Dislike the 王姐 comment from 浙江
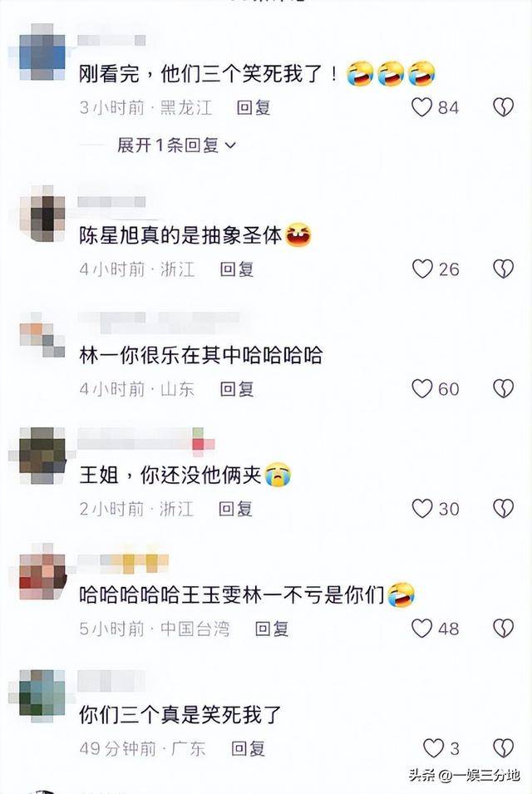Image resolution: width=532 pixels, height=794 pixels. coord(503,508)
